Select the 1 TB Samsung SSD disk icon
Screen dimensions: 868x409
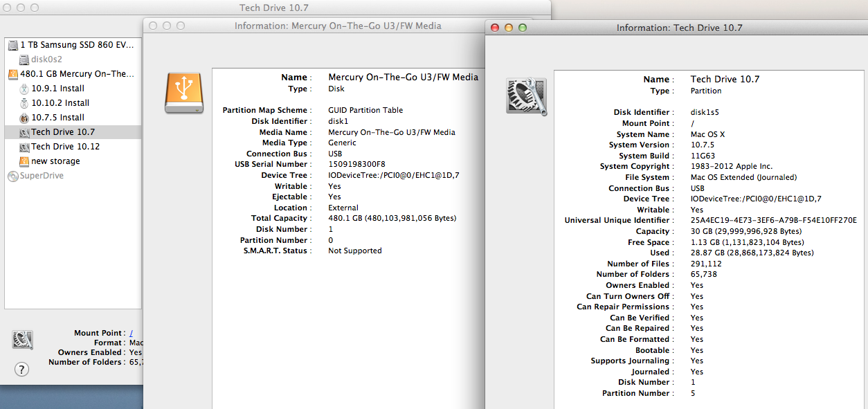click(13, 45)
